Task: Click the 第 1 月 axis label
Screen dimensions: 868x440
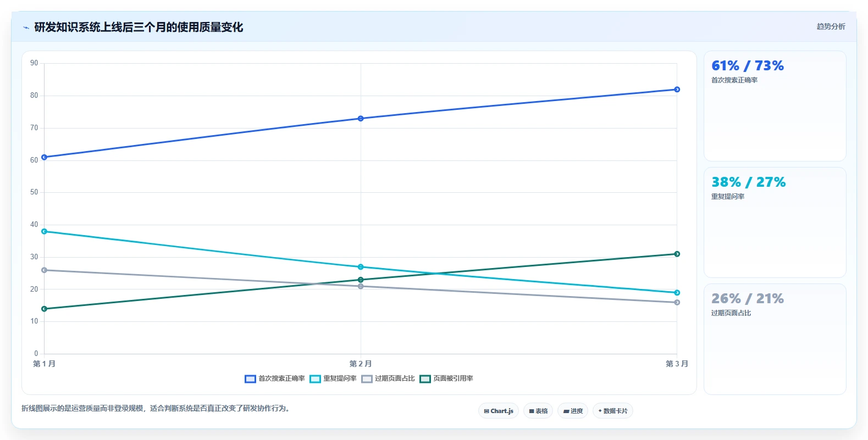Action: pos(45,364)
